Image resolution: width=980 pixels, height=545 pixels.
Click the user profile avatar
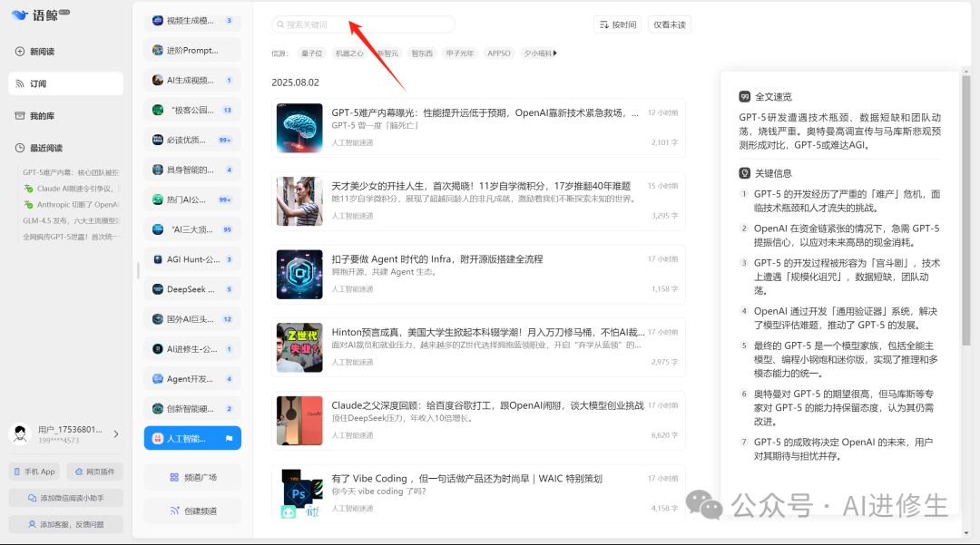20,433
